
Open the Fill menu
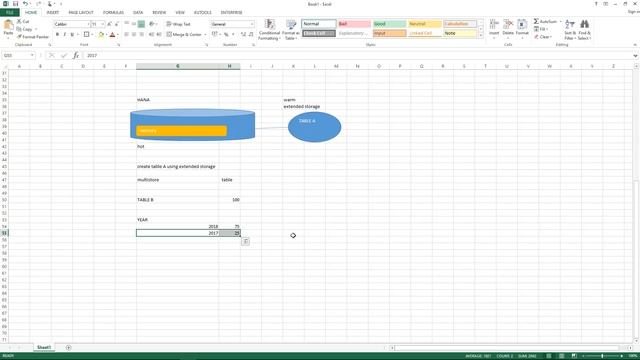pyautogui.click(x=540, y=29)
